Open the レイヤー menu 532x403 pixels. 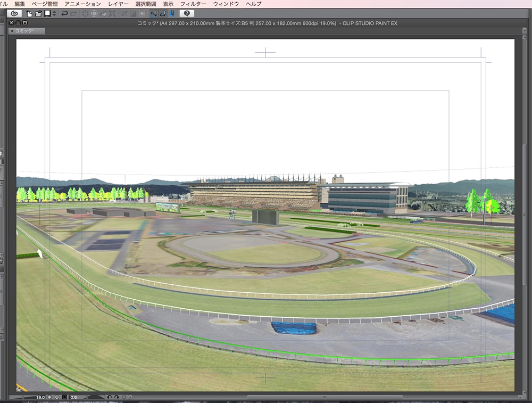click(118, 4)
